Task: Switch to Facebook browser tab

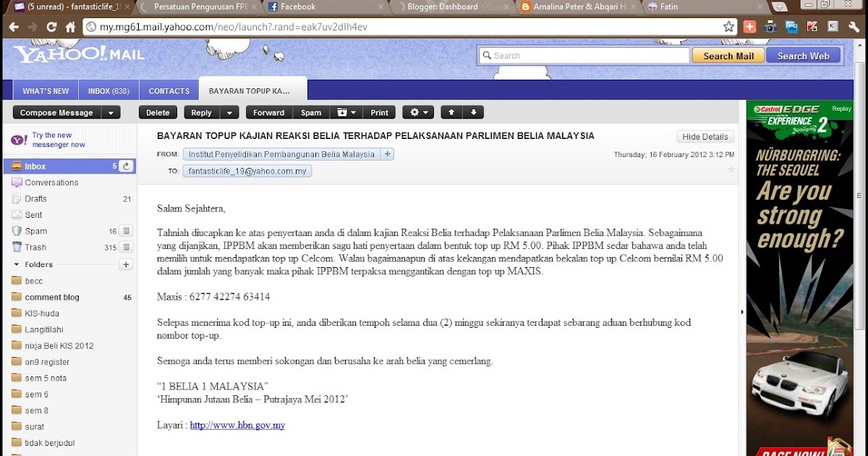Action: tap(325, 7)
